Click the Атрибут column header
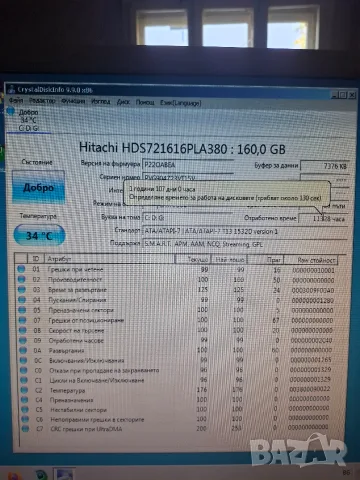 click(x=110, y=259)
